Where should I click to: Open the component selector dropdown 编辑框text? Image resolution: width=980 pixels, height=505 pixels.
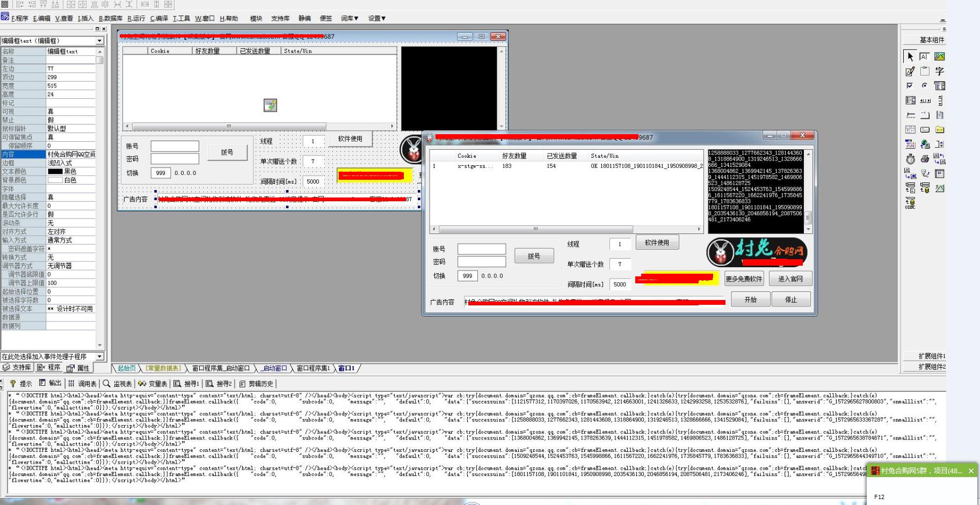point(99,41)
